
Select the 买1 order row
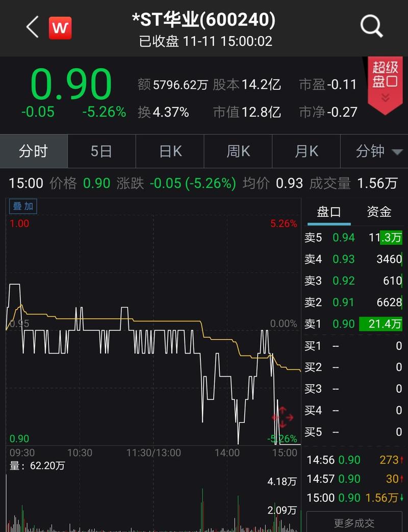[353, 346]
